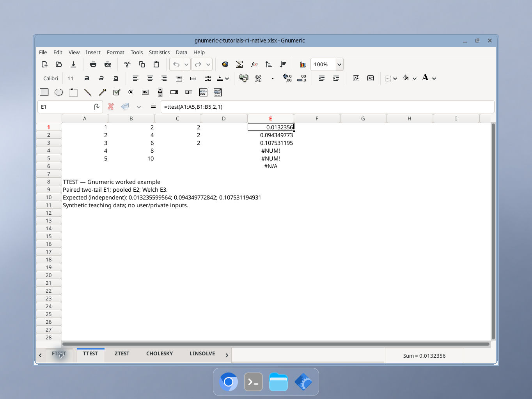This screenshot has width=532, height=399.
Task: Expand the zoom level dropdown
Action: click(339, 64)
